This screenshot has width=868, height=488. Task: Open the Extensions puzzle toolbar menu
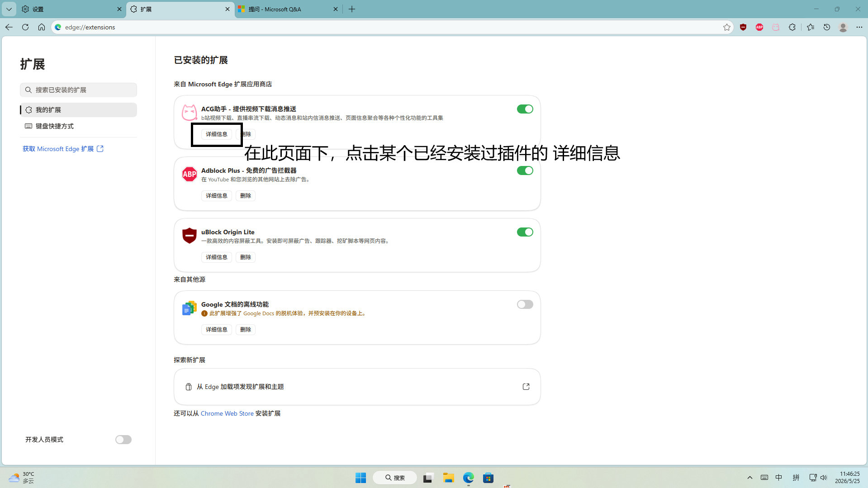point(792,27)
